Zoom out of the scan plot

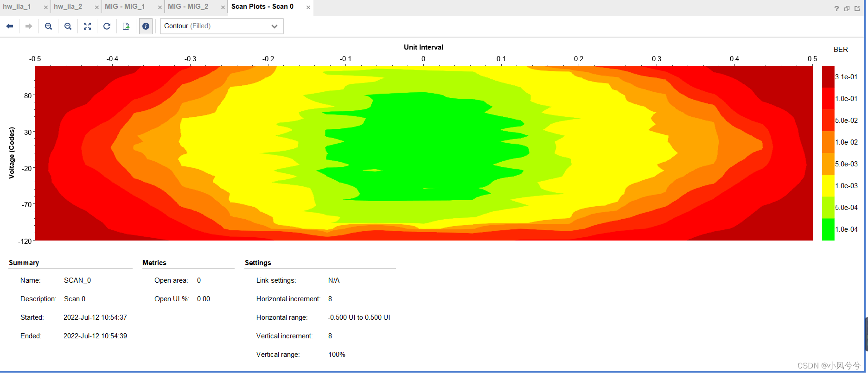68,26
